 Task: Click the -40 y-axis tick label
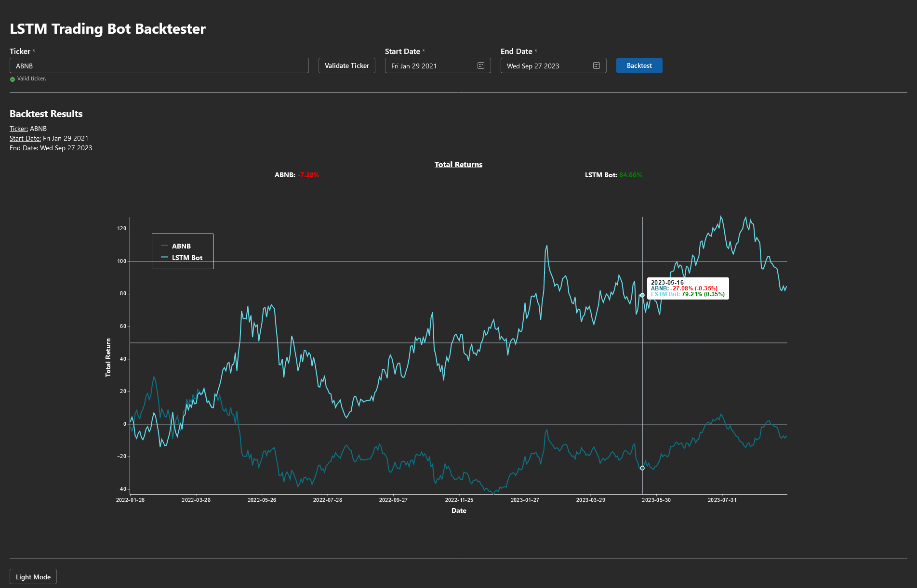(x=121, y=489)
